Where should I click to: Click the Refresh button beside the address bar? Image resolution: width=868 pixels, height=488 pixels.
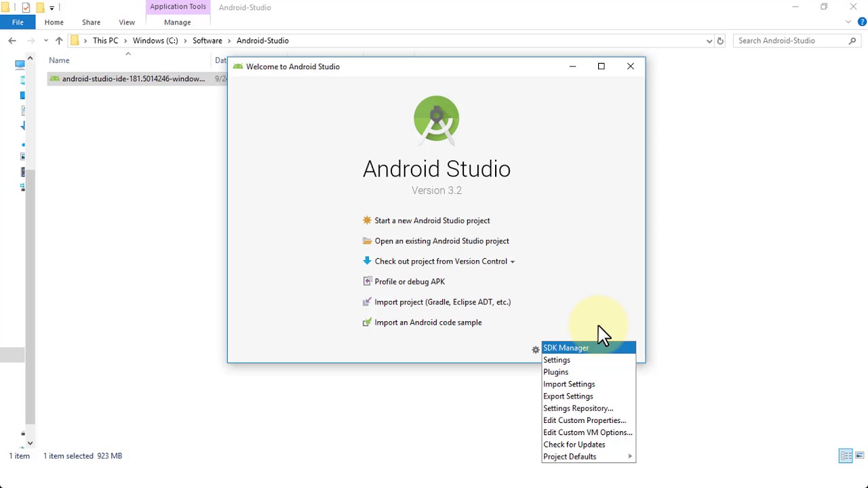point(720,41)
